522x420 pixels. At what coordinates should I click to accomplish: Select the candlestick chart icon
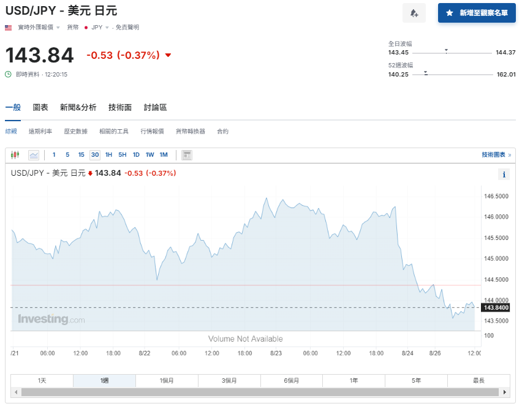click(x=15, y=155)
